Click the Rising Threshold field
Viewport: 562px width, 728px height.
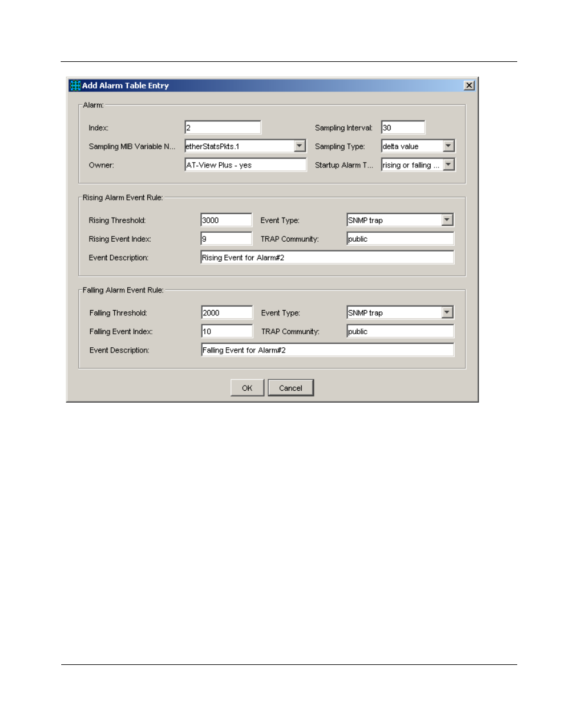(226, 220)
